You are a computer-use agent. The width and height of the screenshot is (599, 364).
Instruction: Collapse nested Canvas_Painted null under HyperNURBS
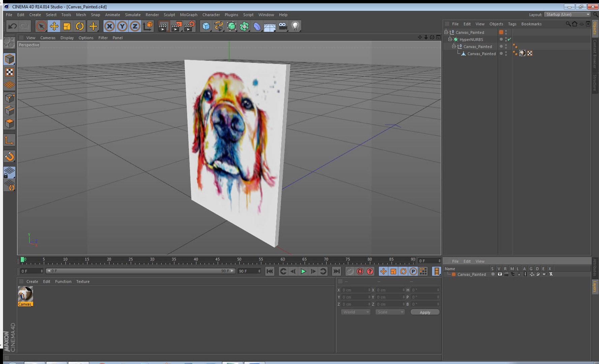454,47
